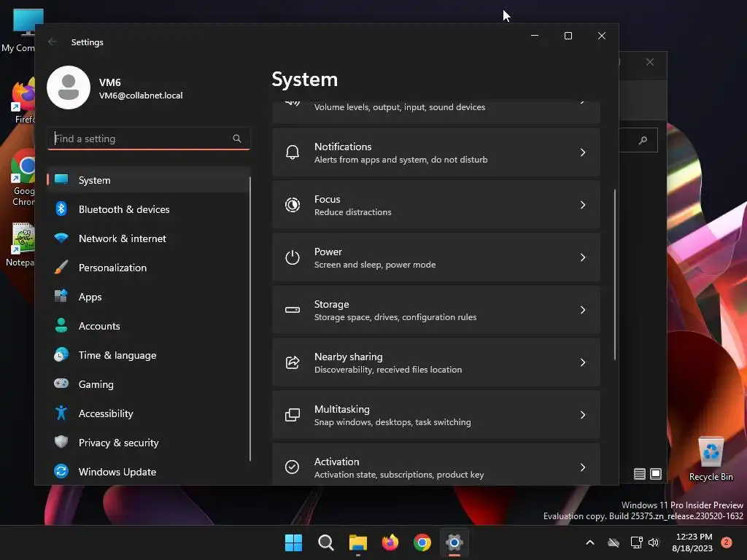The height and width of the screenshot is (560, 747).
Task: Click the Storage drive icon
Action: click(x=292, y=310)
